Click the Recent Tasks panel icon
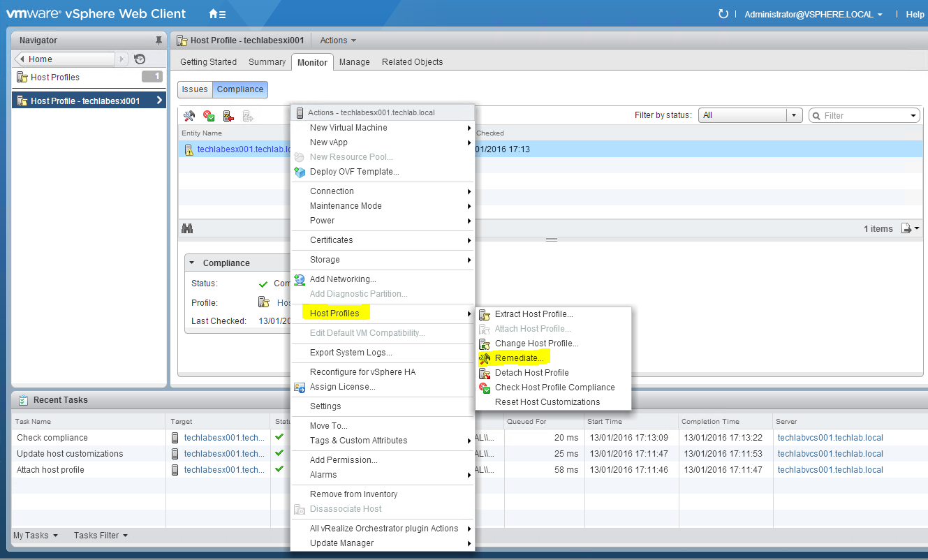This screenshot has height=560, width=928. pos(23,400)
